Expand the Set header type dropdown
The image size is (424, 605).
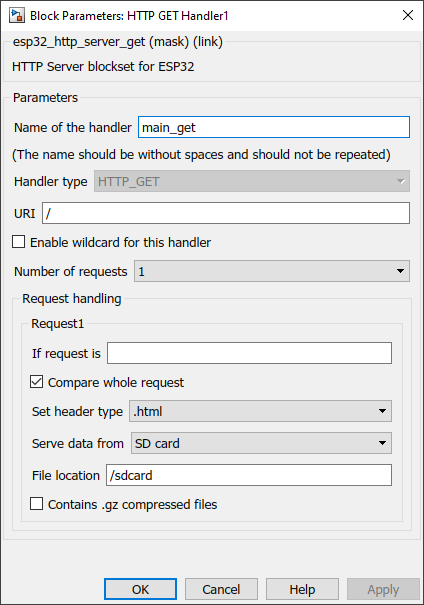(x=260, y=411)
